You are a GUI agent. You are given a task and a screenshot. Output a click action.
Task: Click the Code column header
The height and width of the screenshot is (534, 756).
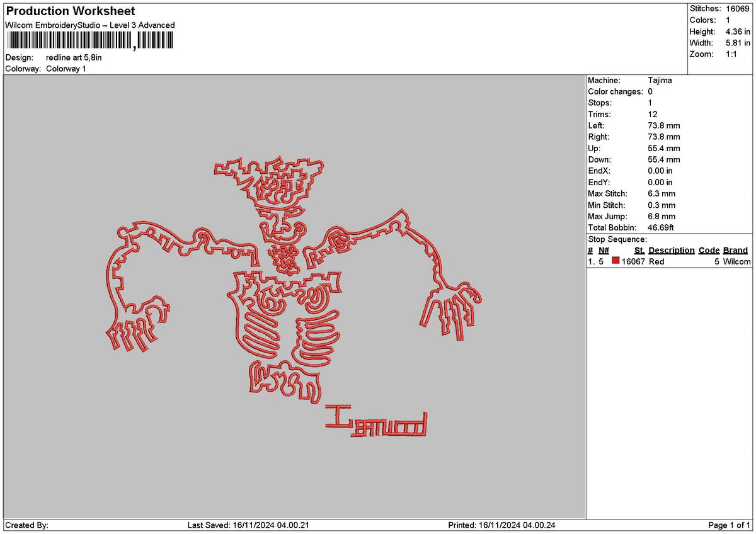[709, 251]
